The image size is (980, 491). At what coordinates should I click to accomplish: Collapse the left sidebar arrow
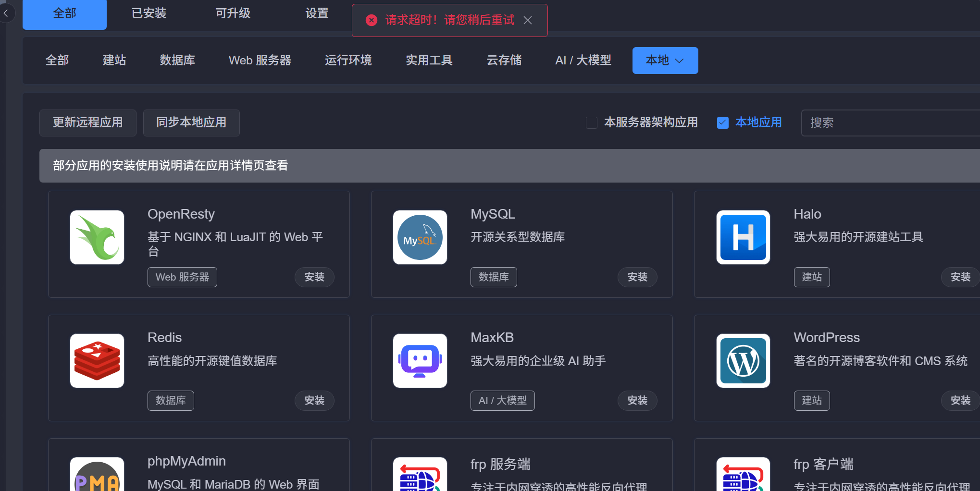tap(6, 13)
